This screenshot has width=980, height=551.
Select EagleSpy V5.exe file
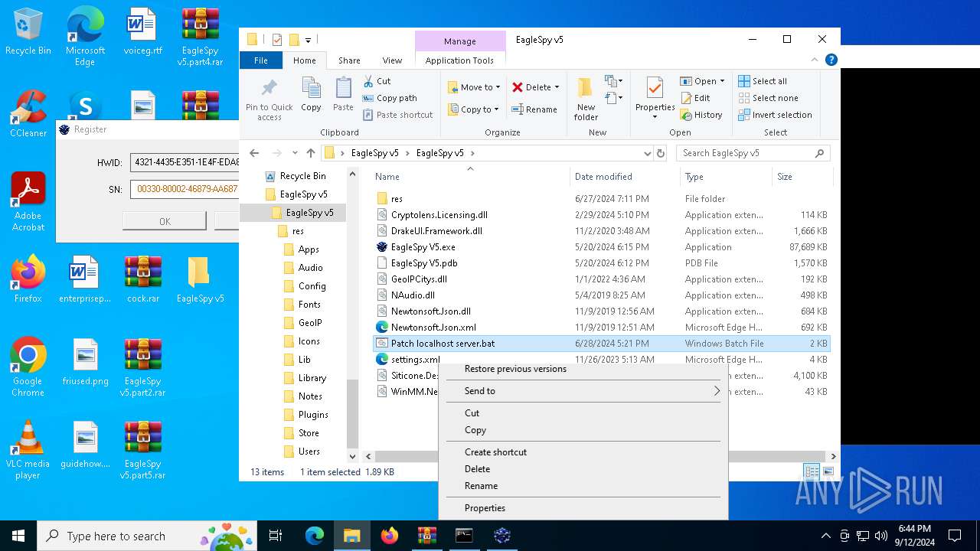(423, 247)
